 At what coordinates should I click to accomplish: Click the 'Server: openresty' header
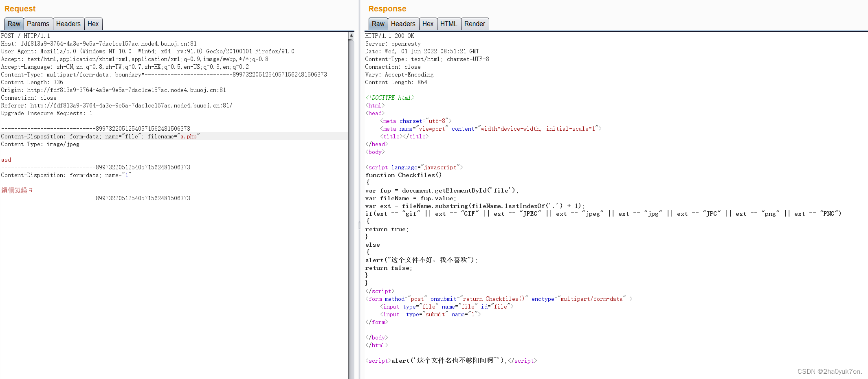[393, 44]
